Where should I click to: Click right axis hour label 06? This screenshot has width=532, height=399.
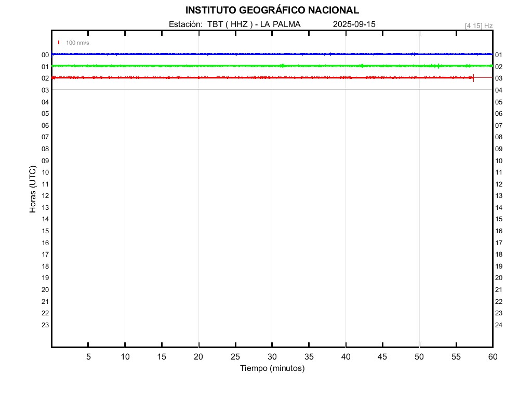click(499, 114)
